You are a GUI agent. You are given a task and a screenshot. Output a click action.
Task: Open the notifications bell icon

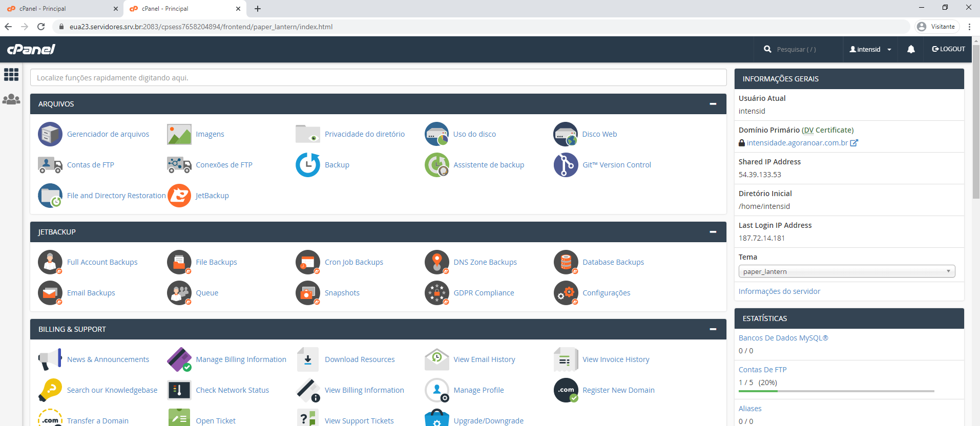(911, 49)
